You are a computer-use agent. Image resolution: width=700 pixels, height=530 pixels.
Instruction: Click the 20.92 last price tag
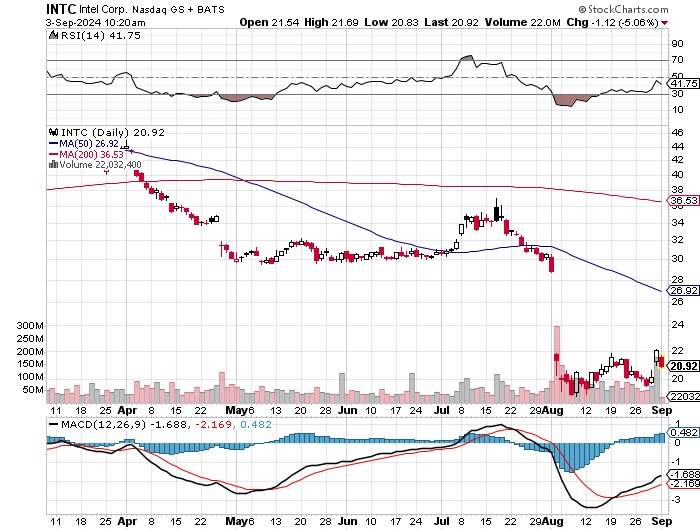tap(682, 364)
